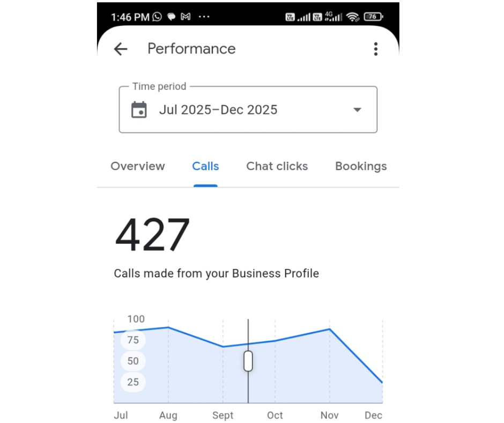
Task: Tap the back arrow icon
Action: 121,49
